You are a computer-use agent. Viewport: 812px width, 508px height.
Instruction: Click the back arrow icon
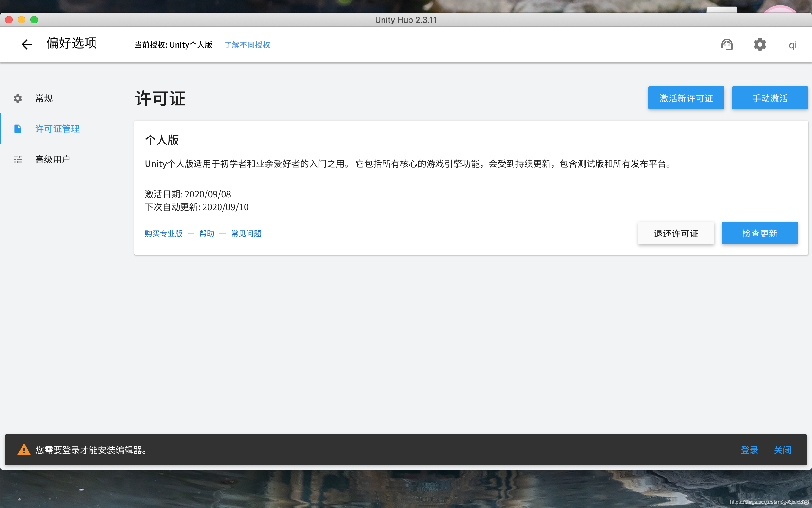tap(27, 44)
